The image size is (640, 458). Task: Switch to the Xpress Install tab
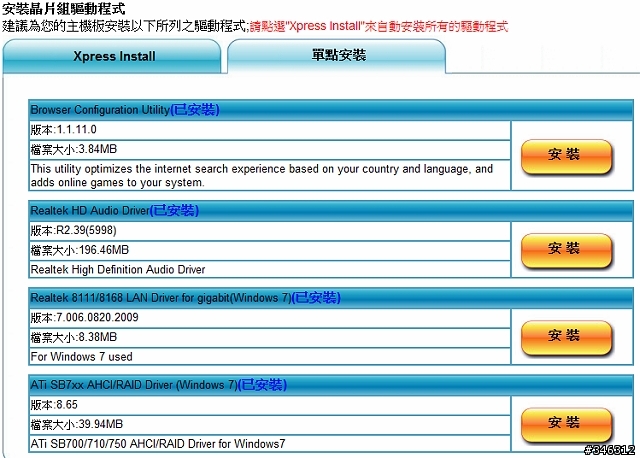tap(112, 56)
